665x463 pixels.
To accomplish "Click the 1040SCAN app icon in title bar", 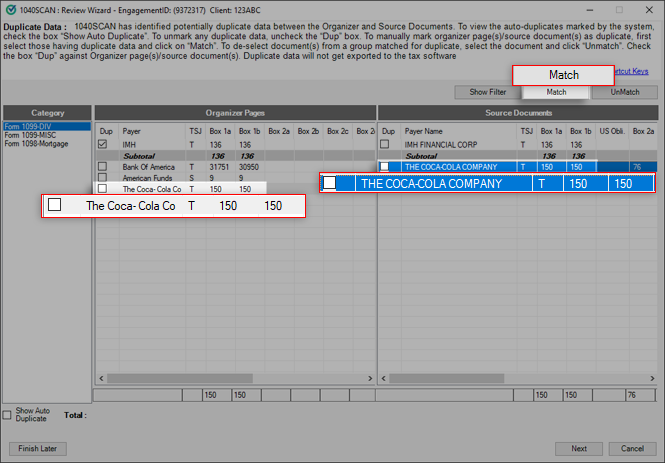I will point(10,10).
